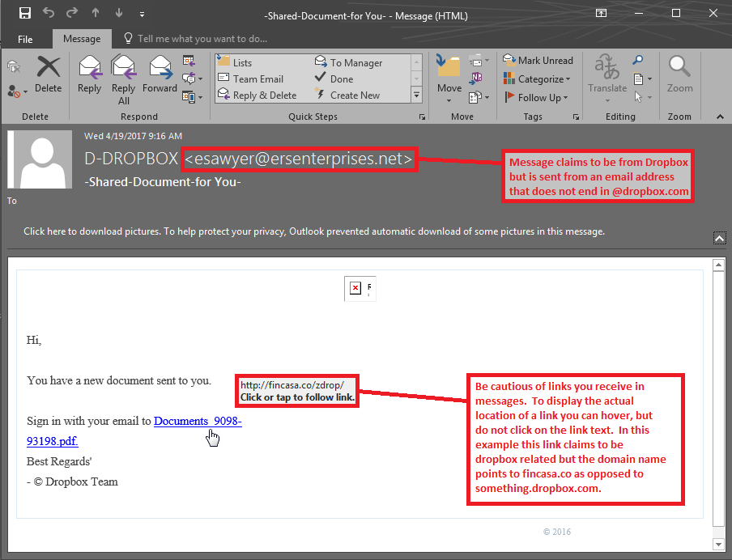Forward this email message
The height and width of the screenshot is (560, 732).
(x=160, y=74)
